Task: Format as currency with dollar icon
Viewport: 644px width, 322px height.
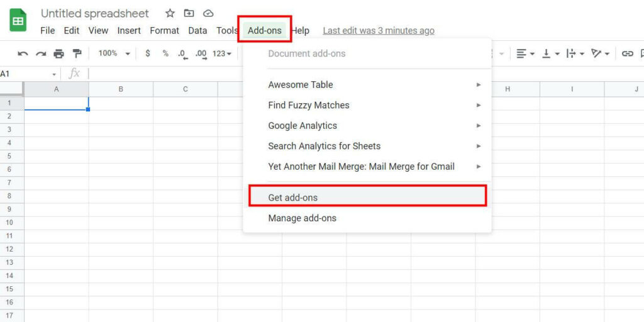Action: [x=148, y=53]
